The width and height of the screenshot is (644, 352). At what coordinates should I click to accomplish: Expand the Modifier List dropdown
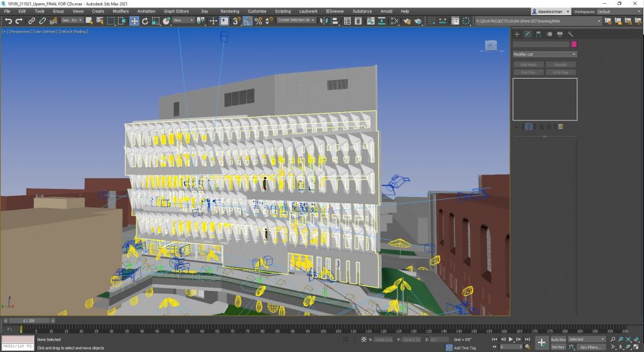545,54
